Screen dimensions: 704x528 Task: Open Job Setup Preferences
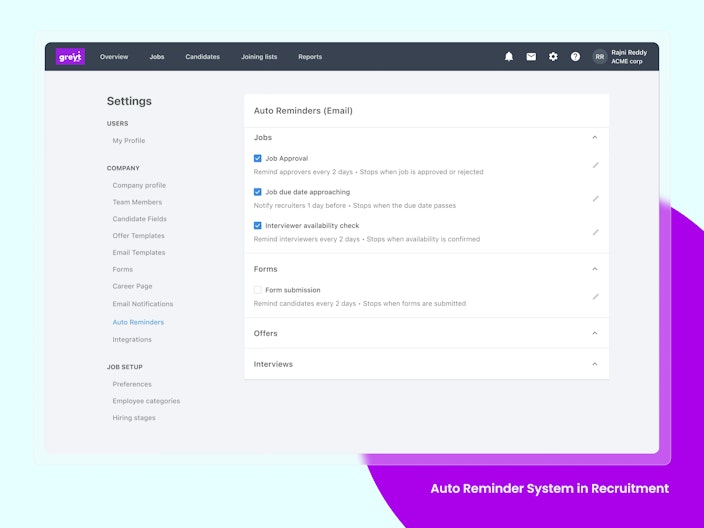click(132, 384)
